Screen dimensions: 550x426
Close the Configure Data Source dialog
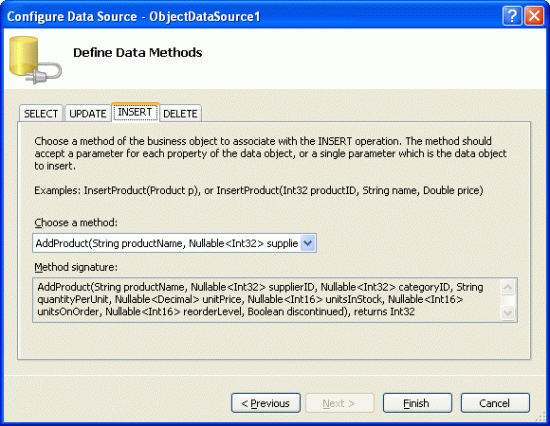(534, 16)
